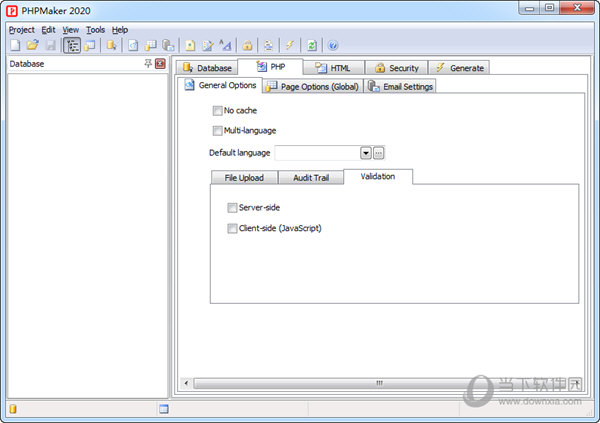Click the padlock security toolbar icon
This screenshot has height=423, width=600.
[x=247, y=46]
